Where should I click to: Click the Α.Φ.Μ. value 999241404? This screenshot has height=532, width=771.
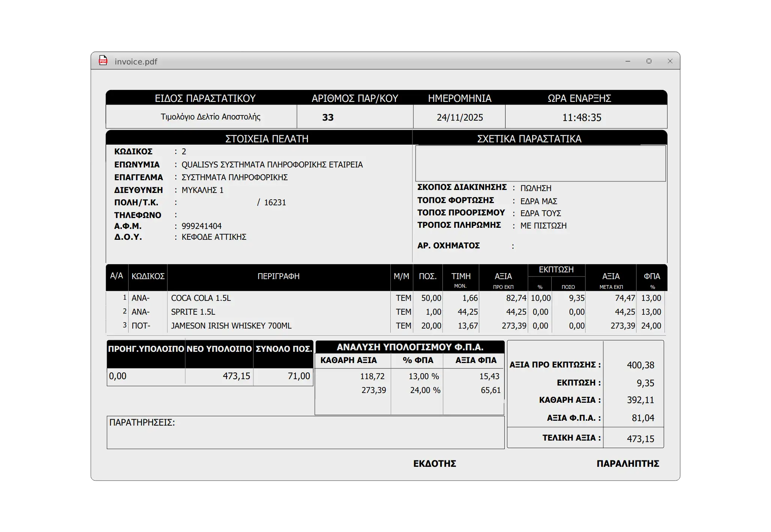202,226
